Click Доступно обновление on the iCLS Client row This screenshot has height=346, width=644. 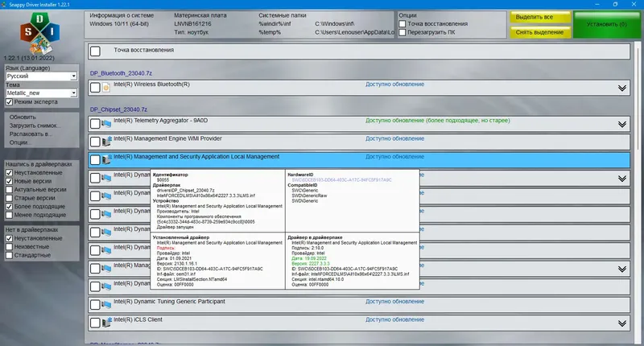(x=394, y=319)
